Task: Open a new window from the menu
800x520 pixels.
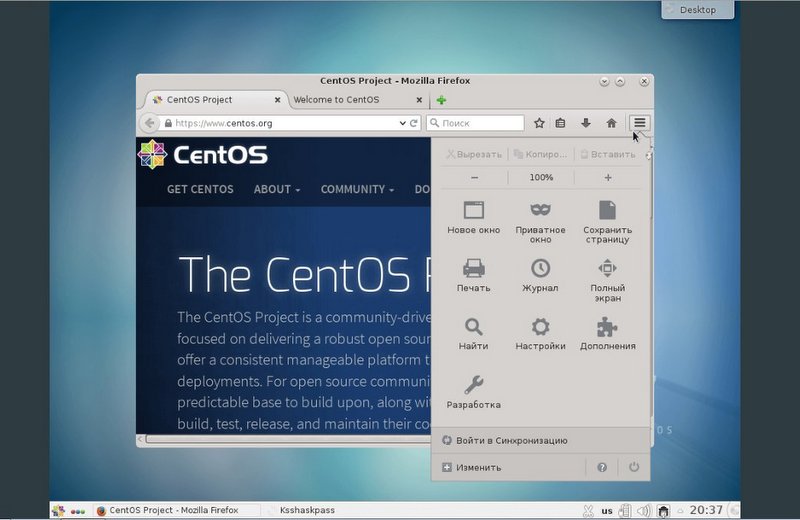Action: 473,217
